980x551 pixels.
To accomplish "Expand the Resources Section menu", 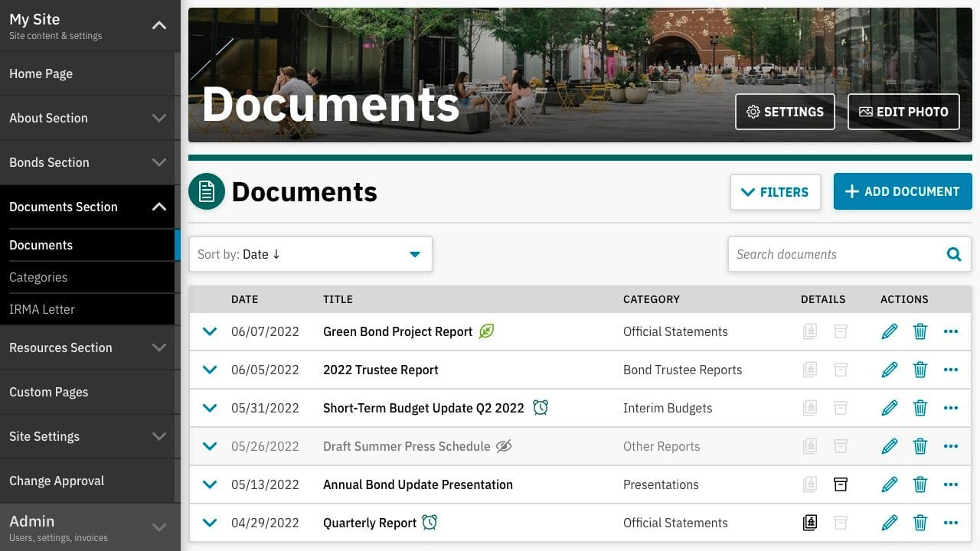I will tap(159, 347).
